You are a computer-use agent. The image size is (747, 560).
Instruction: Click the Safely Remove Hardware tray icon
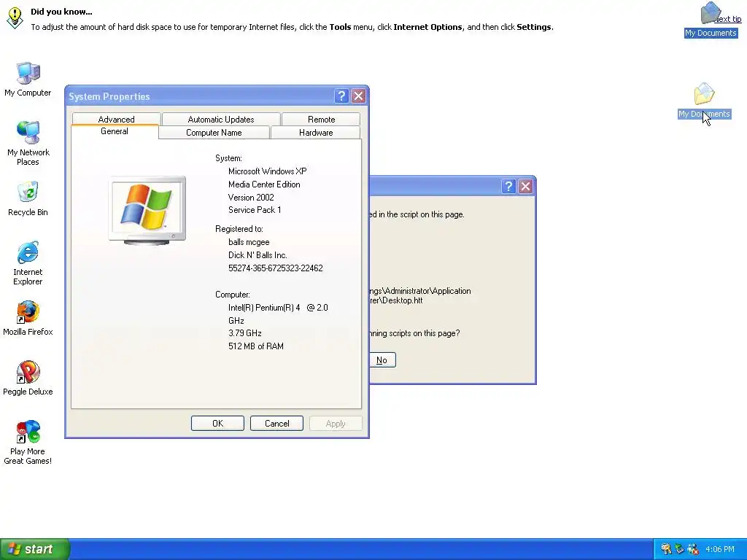679,549
